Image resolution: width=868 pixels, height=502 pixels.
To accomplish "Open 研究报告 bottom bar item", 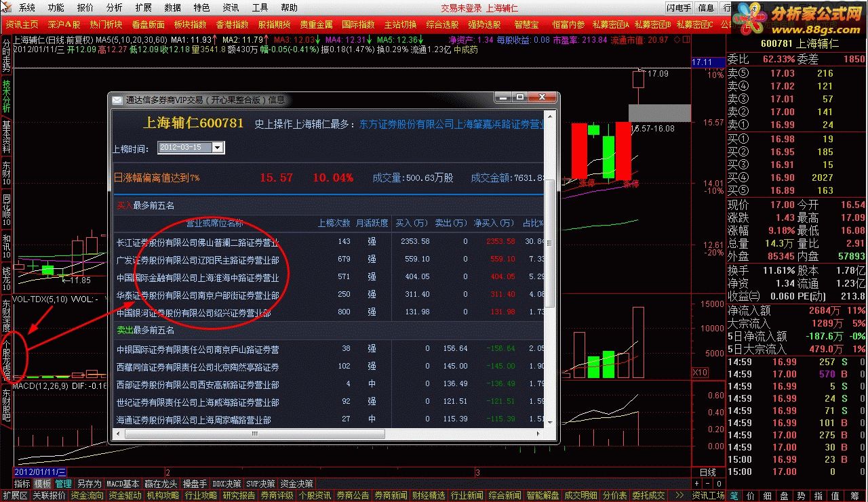I will (x=238, y=496).
